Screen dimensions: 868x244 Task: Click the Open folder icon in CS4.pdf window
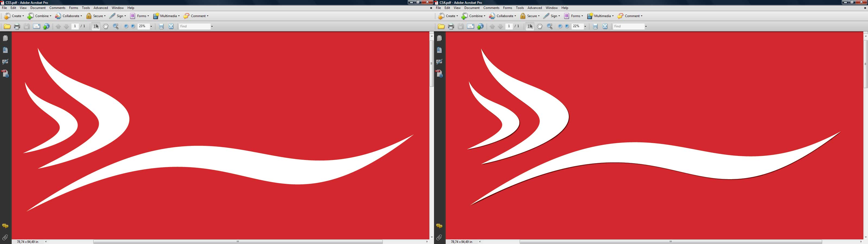tap(441, 26)
